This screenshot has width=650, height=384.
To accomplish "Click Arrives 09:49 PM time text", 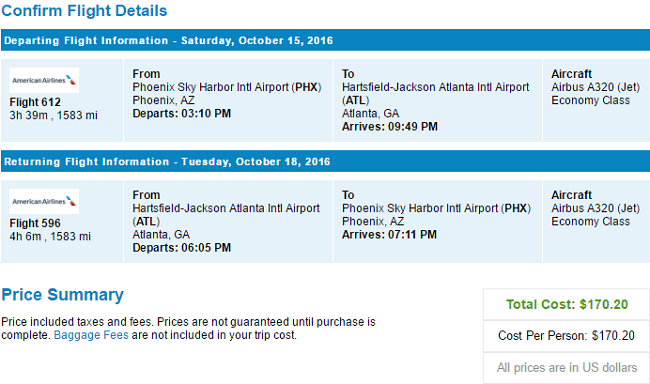I will point(390,127).
